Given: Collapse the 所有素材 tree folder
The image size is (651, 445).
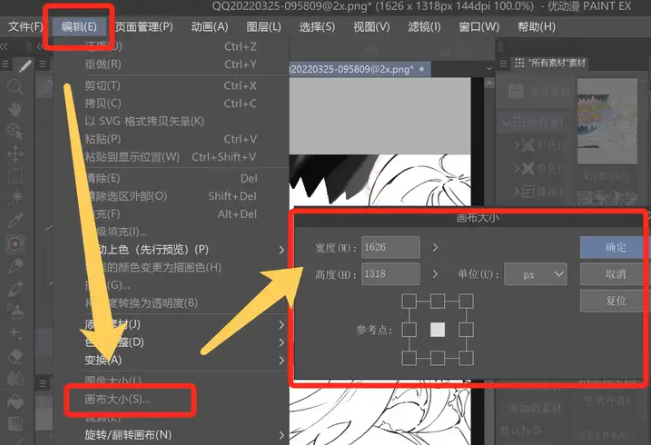Looking at the screenshot, I should point(507,123).
